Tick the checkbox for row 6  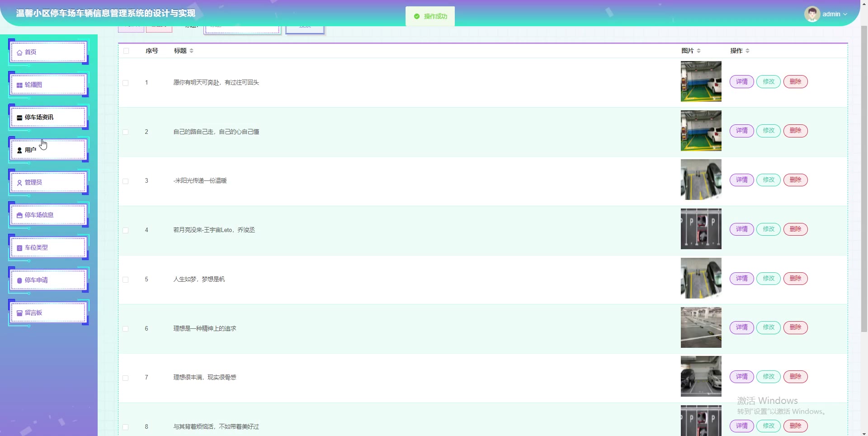126,329
